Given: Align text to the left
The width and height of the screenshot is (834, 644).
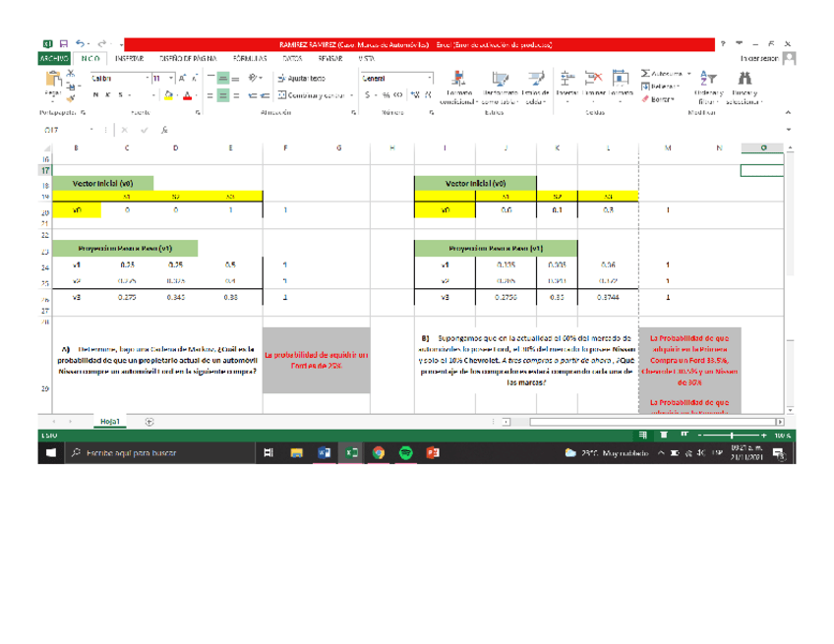Looking at the screenshot, I should click(210, 95).
